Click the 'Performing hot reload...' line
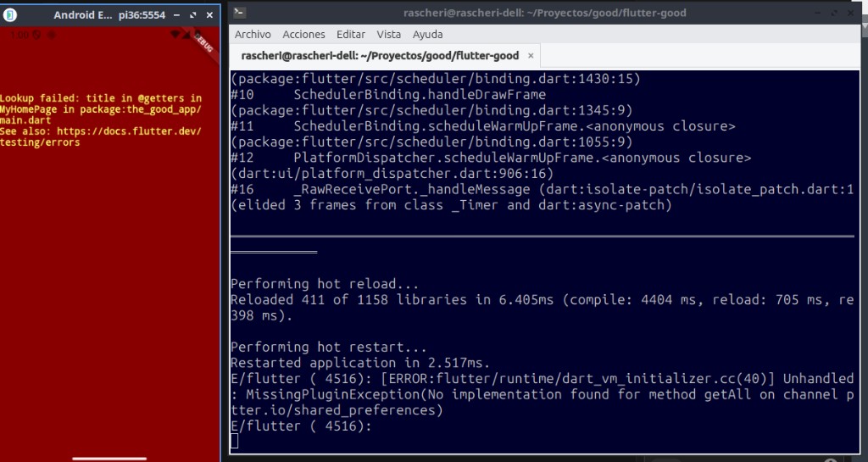The image size is (868, 462). [325, 284]
